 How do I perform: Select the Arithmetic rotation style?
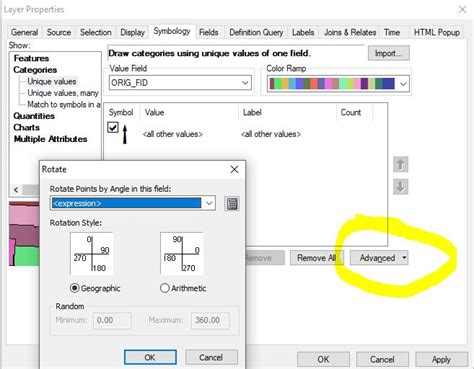(165, 288)
